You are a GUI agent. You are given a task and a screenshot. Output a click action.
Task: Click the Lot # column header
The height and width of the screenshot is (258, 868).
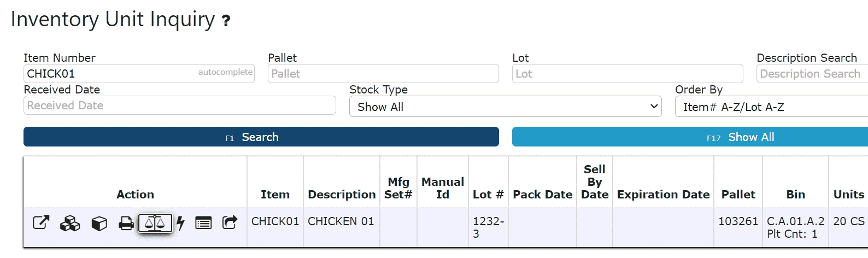click(488, 195)
